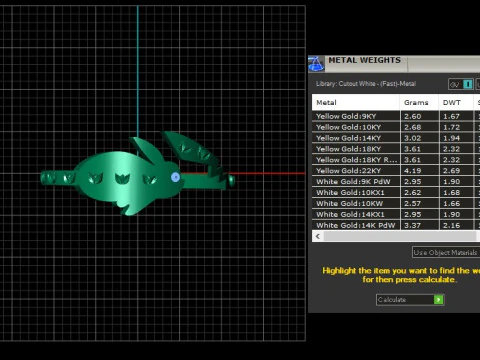The image size is (480, 360).
Task: Click the 1.67 DWT cell
Action: pos(456,116)
